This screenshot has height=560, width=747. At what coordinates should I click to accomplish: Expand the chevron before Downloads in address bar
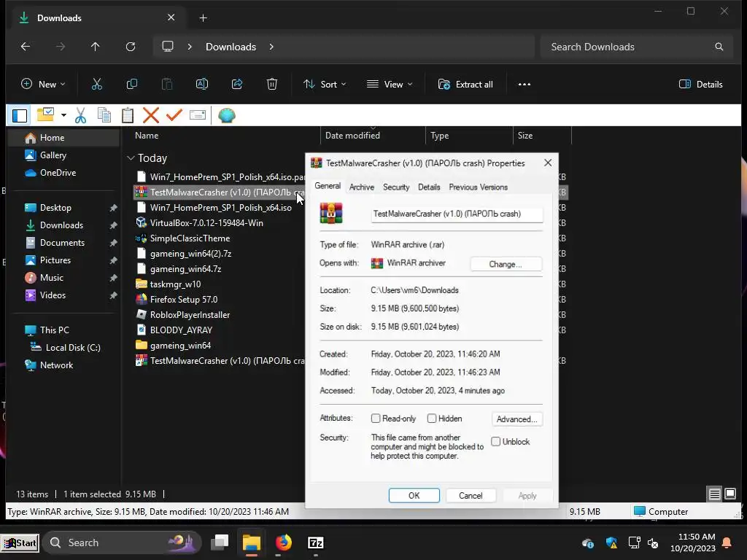(x=190, y=47)
